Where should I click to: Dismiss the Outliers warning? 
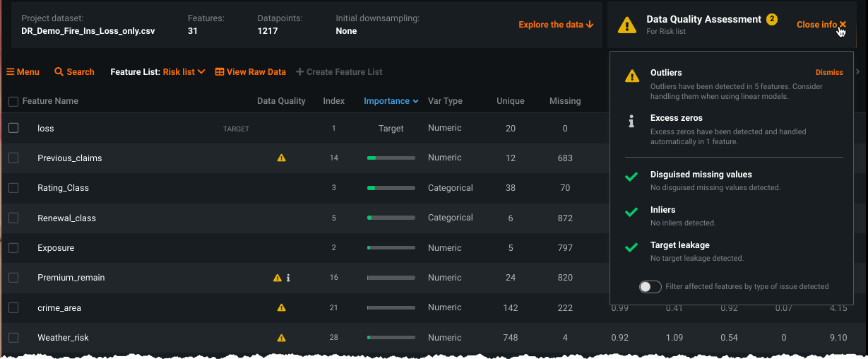(x=828, y=73)
